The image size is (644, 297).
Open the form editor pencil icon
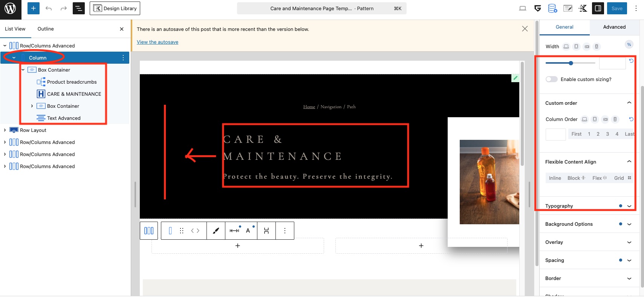568,8
